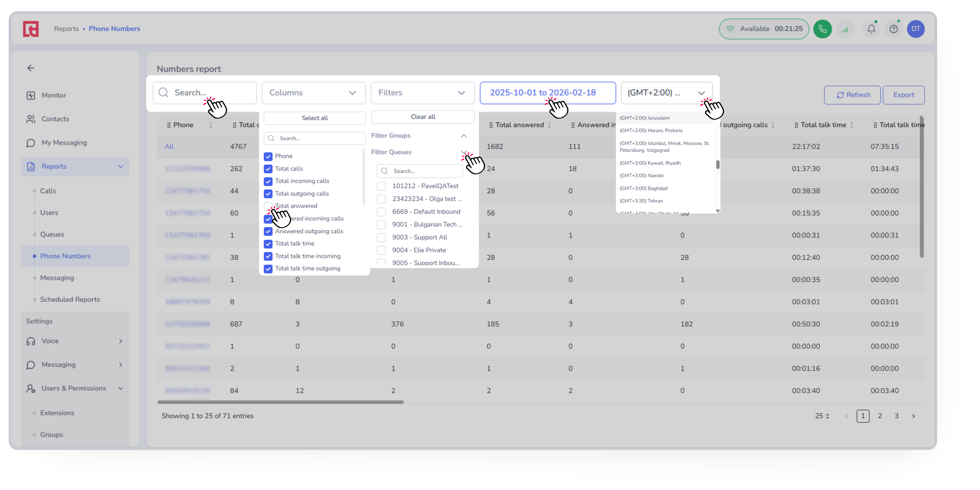Click the help question mark icon
Viewport: 980px width, 490px height.
tap(893, 29)
